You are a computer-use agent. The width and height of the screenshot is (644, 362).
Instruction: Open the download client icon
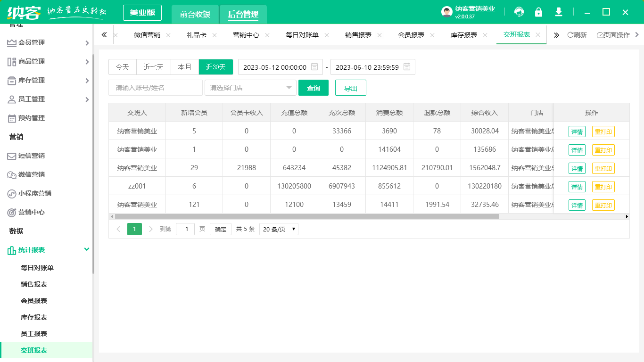tap(558, 12)
